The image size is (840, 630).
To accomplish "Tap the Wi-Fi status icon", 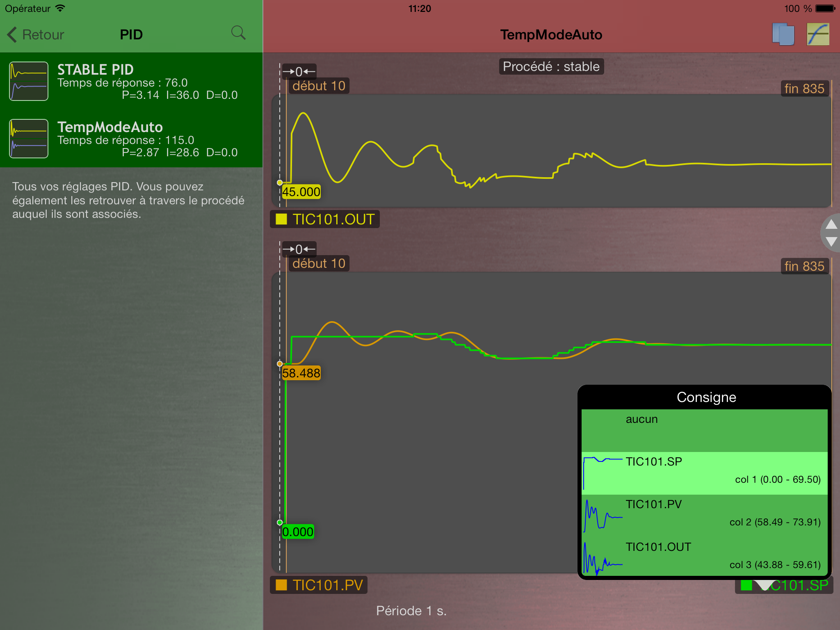I will [60, 8].
